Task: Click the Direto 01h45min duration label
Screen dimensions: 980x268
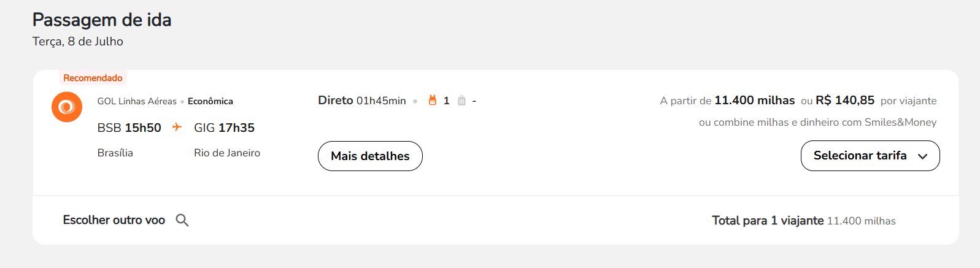Action: (x=362, y=101)
